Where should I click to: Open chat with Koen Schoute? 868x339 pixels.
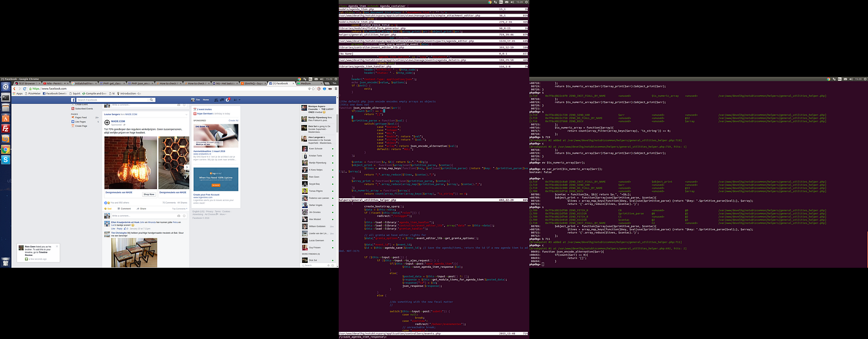point(317,148)
